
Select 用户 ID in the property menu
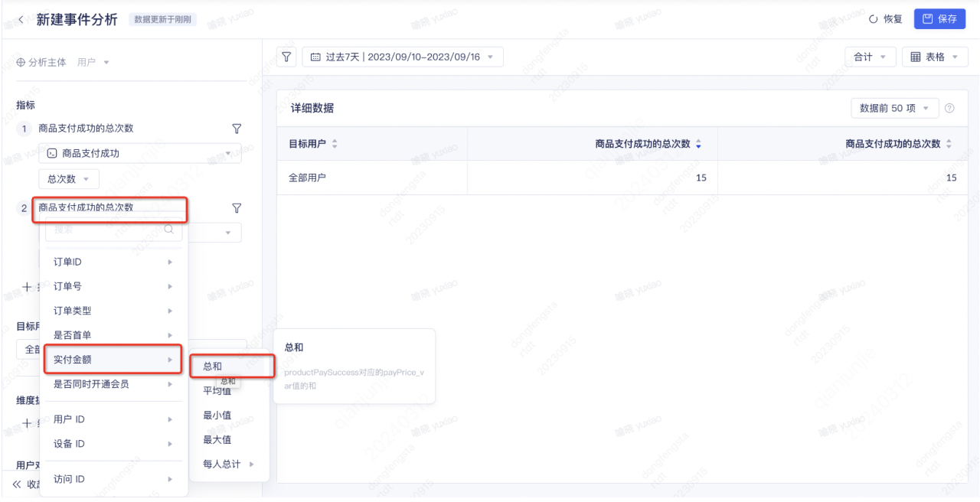point(113,419)
